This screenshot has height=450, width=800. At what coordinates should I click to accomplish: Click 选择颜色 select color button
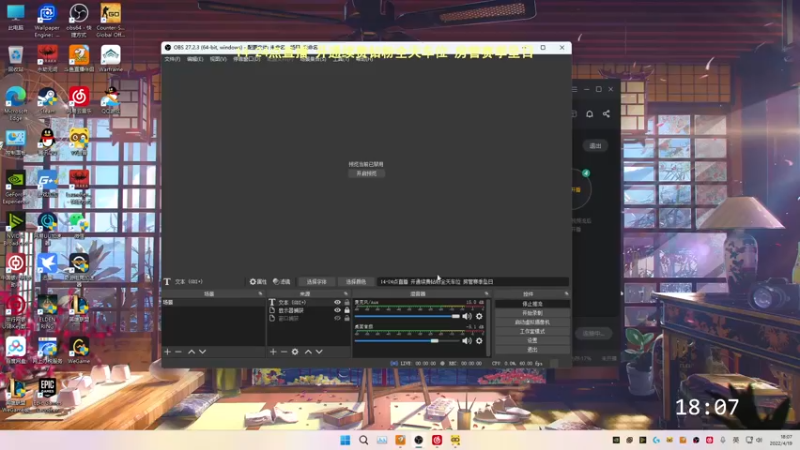(356, 282)
